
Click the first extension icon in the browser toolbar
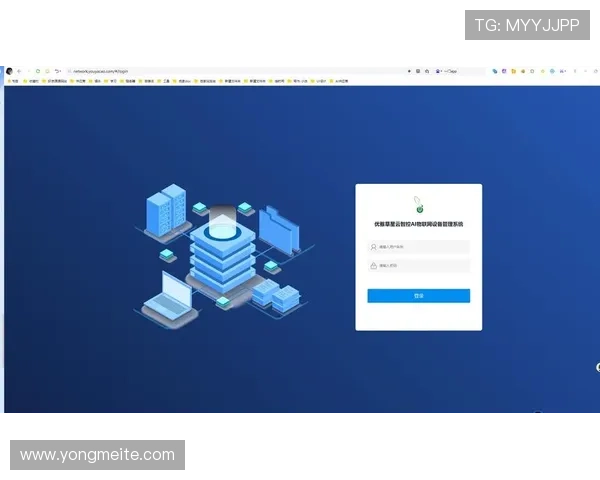[x=494, y=72]
